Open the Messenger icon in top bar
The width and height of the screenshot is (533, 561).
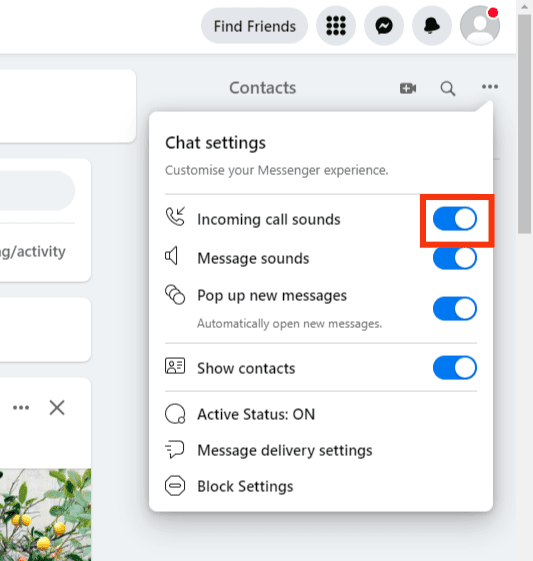point(384,26)
